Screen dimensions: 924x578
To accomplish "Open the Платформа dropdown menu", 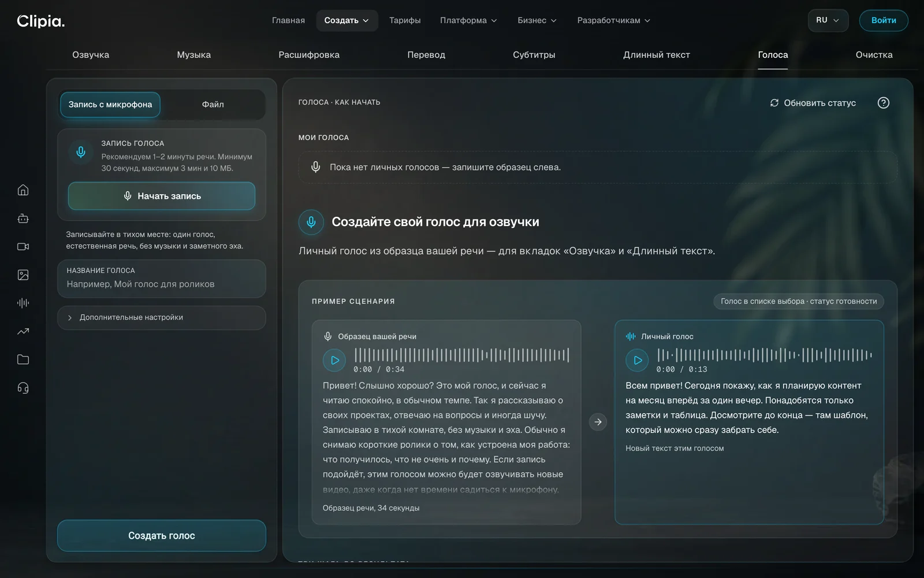I will [x=468, y=20].
